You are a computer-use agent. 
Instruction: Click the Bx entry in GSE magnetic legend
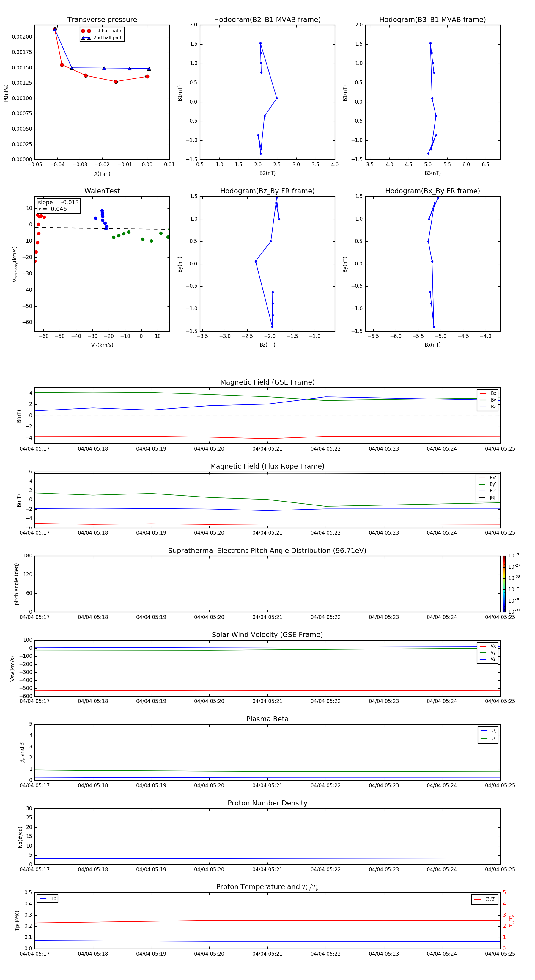488,393
